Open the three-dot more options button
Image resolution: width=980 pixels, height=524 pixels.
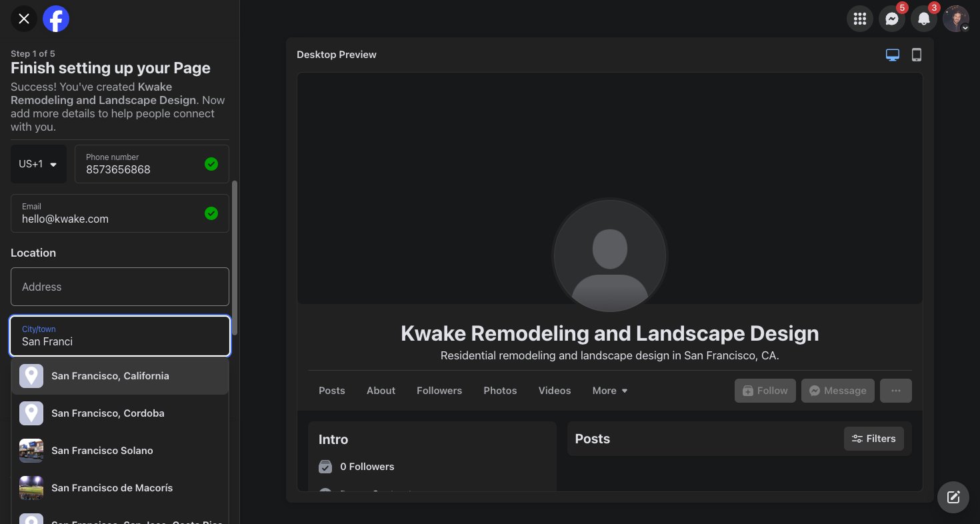(896, 391)
